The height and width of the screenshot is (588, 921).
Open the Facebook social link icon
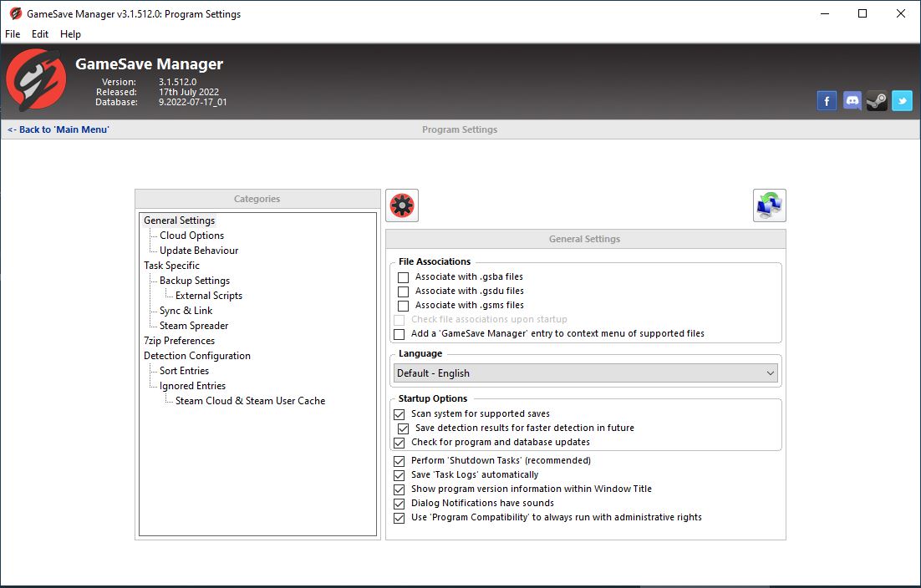tap(827, 101)
